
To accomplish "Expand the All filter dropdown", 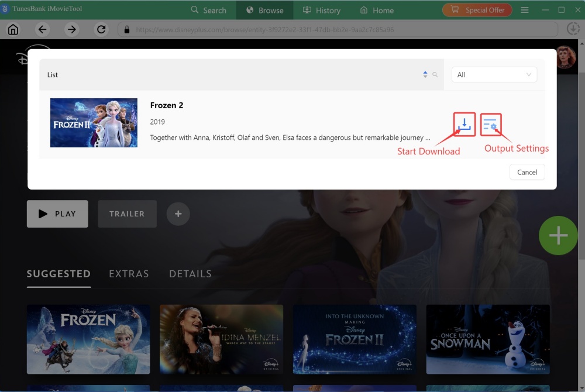I will click(494, 75).
